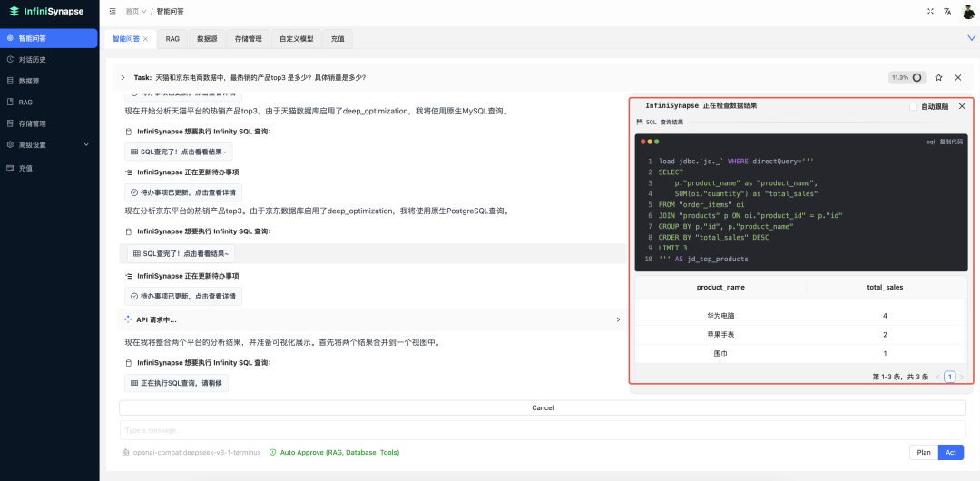Click the message input field

(x=543, y=430)
